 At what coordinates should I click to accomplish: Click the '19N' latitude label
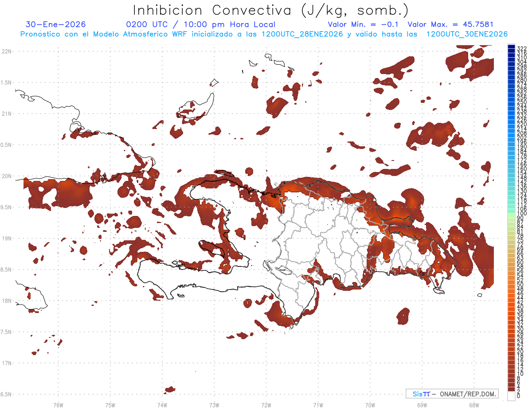click(7, 239)
